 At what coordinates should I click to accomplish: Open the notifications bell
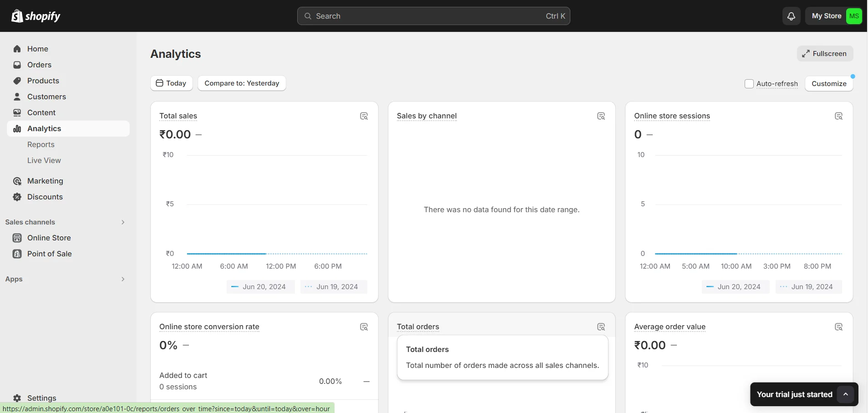[x=791, y=16]
